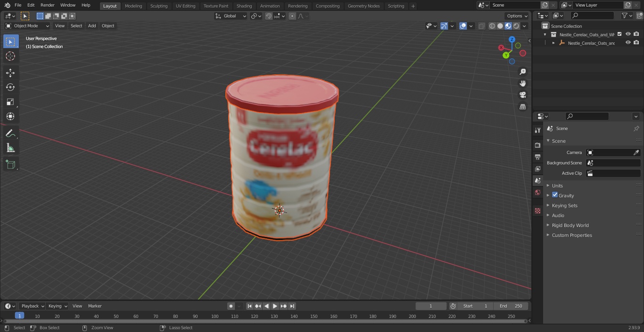Expand the Nestle_Cerelac object tree row
644x332 pixels.
tap(553, 43)
